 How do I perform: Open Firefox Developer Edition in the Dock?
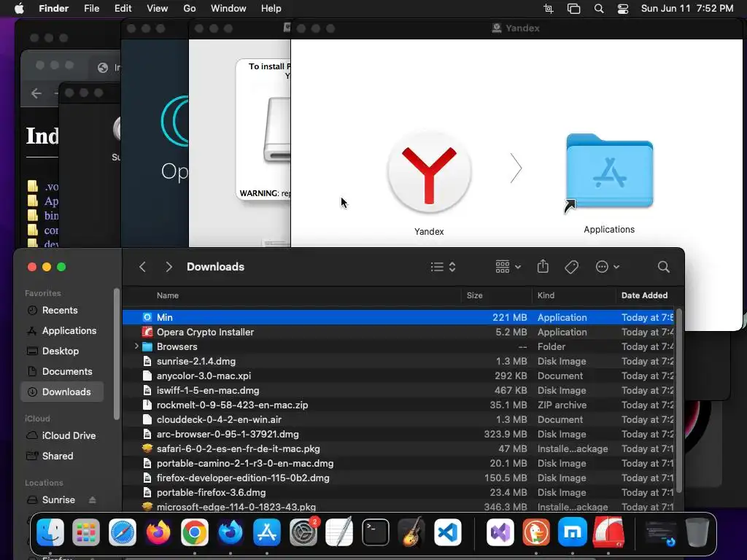point(231,532)
